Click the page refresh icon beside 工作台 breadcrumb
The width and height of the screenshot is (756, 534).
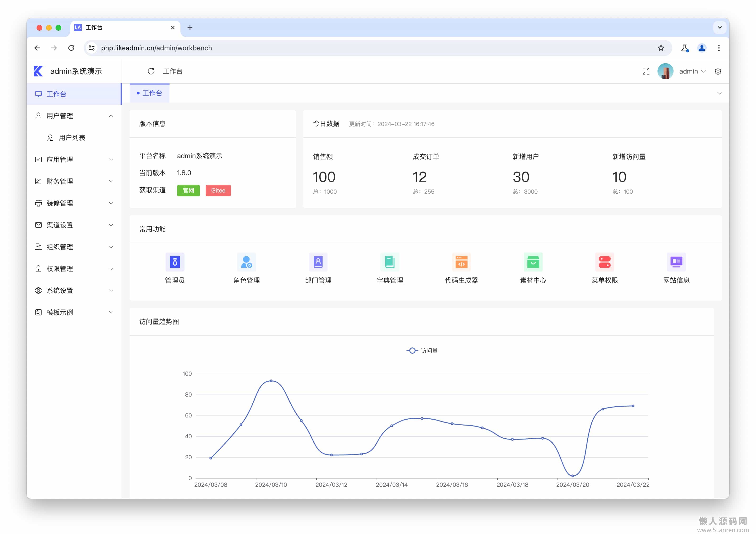tap(151, 71)
